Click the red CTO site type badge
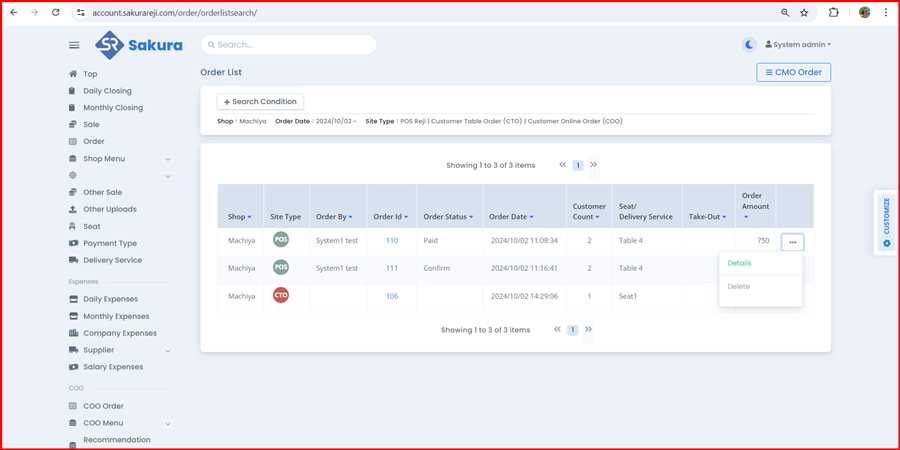900x450 pixels. 281,295
